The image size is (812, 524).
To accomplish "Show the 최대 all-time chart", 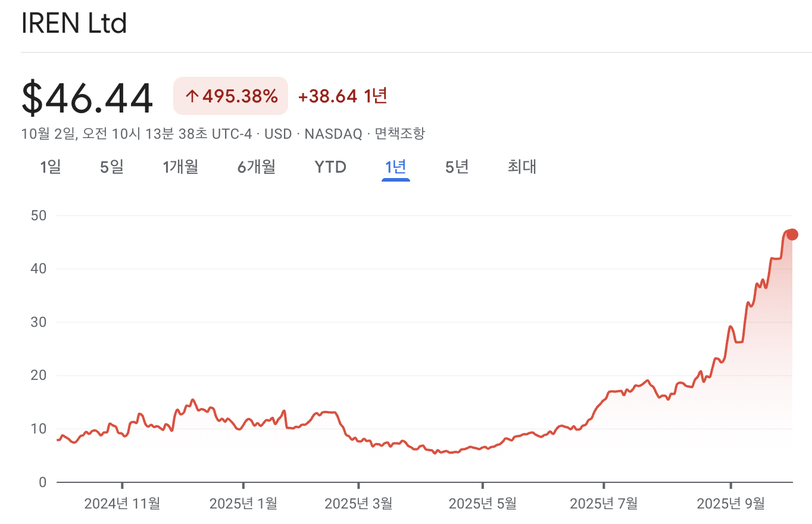I will [521, 167].
